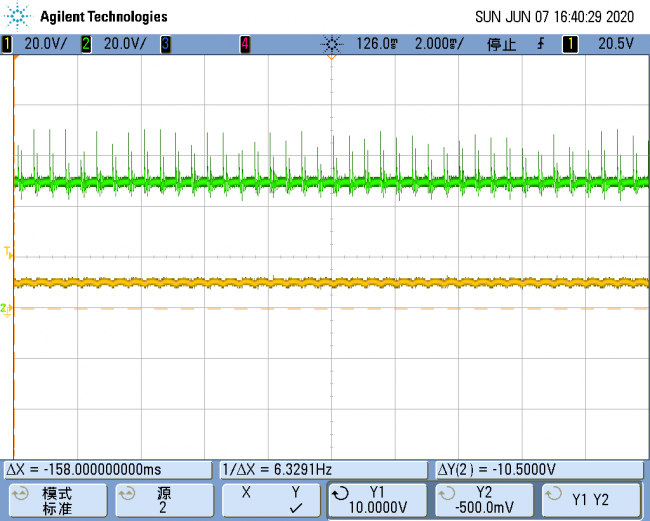This screenshot has width=650, height=521.
Task: Select the Y2 cursor -500.0mV softkey
Action: (484, 500)
